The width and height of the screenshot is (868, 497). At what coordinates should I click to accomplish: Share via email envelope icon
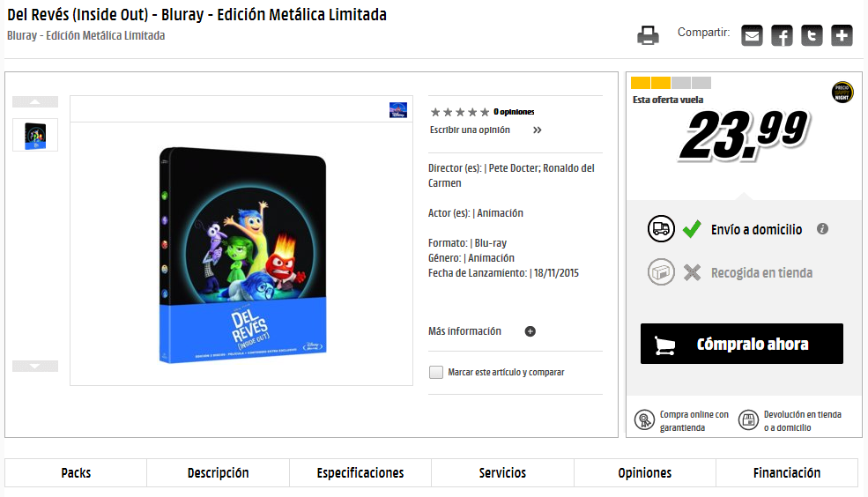(752, 36)
